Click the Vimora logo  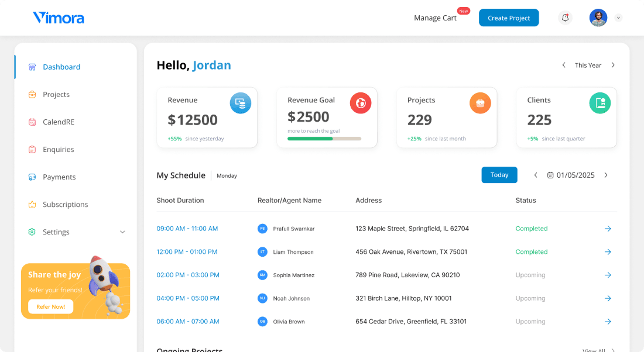(59, 18)
